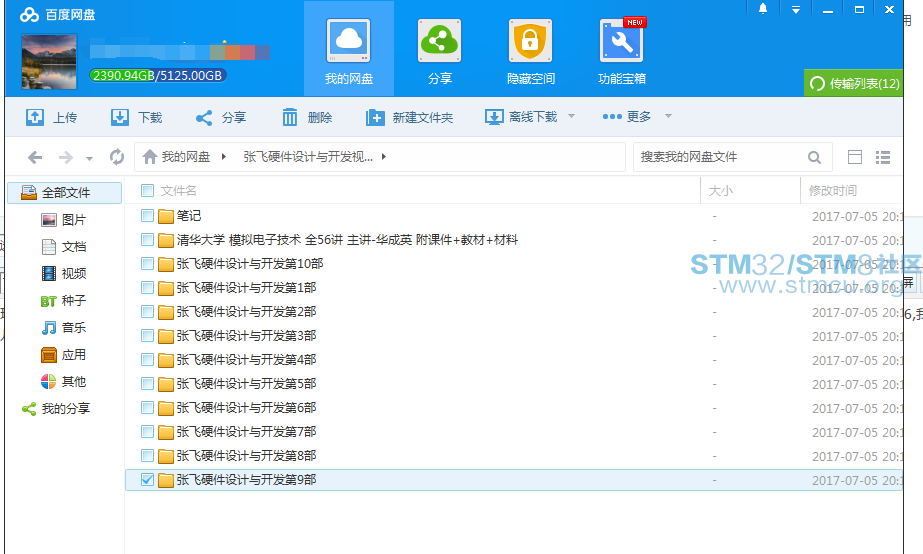Expand the 更多 dropdown arrow

668,116
